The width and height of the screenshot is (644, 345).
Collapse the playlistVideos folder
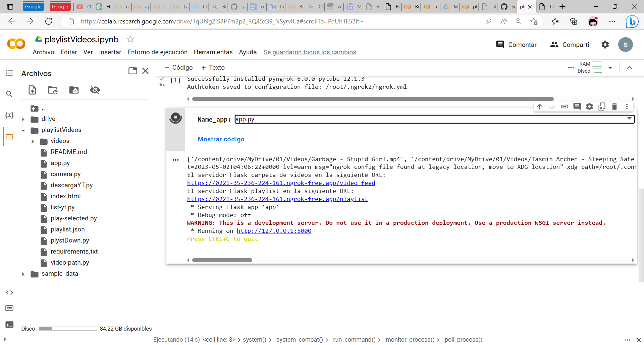click(23, 131)
